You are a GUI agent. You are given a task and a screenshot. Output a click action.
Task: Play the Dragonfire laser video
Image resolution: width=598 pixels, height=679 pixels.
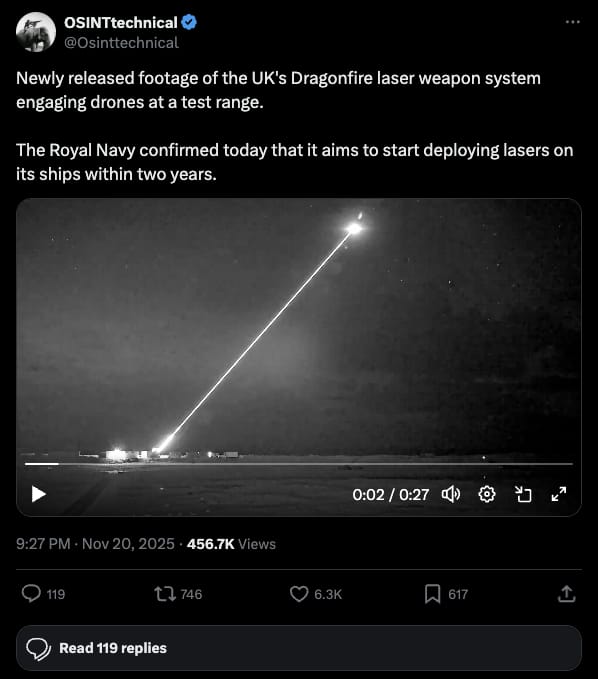click(x=39, y=494)
